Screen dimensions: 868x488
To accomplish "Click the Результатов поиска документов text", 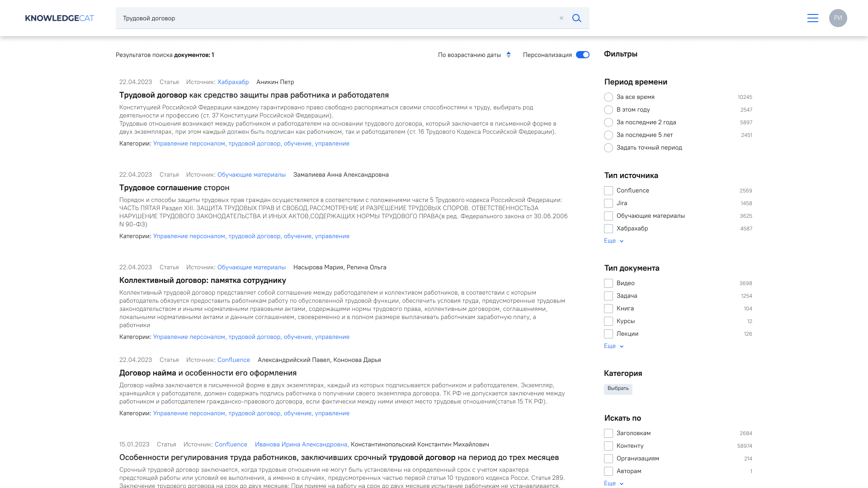I will (165, 55).
